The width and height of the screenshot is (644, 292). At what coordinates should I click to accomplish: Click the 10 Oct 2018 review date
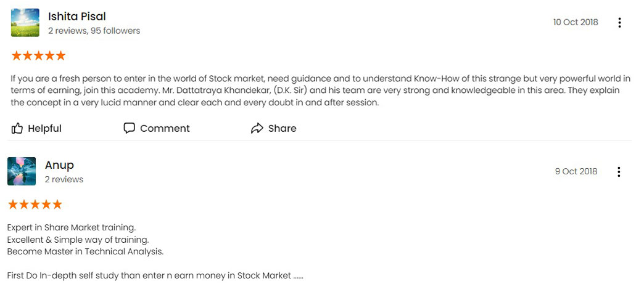[x=576, y=23]
